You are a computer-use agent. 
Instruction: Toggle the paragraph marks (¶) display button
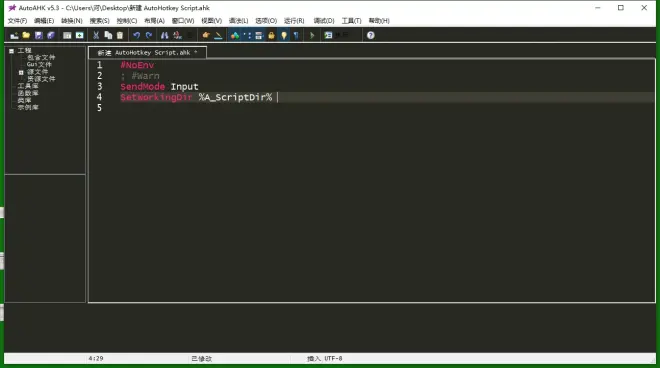pos(296,35)
